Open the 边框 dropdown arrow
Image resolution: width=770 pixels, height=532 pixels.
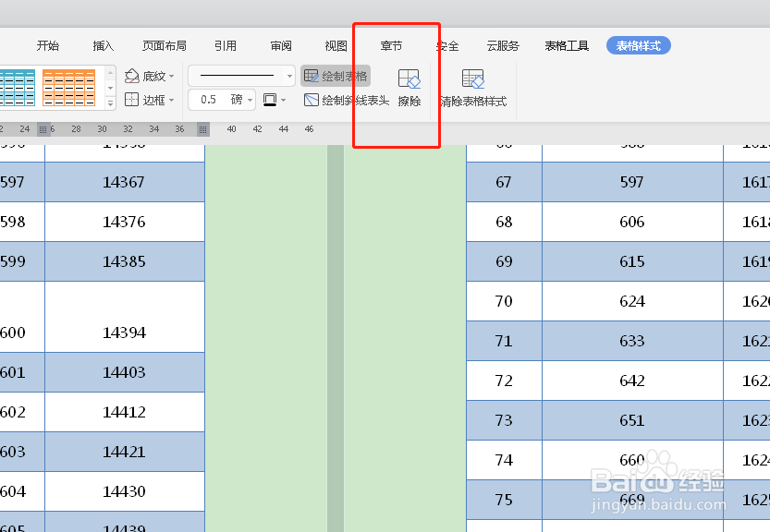pyautogui.click(x=171, y=100)
